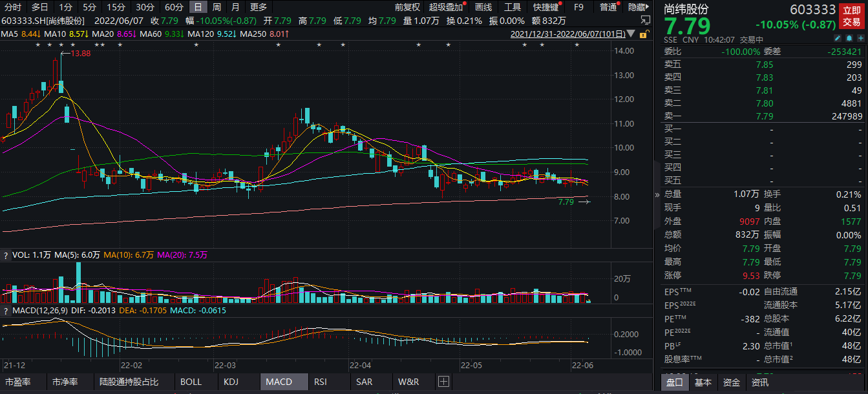The height and width of the screenshot is (394, 868).
Task: Select the 资金 tab in quote panel
Action: click(x=732, y=382)
